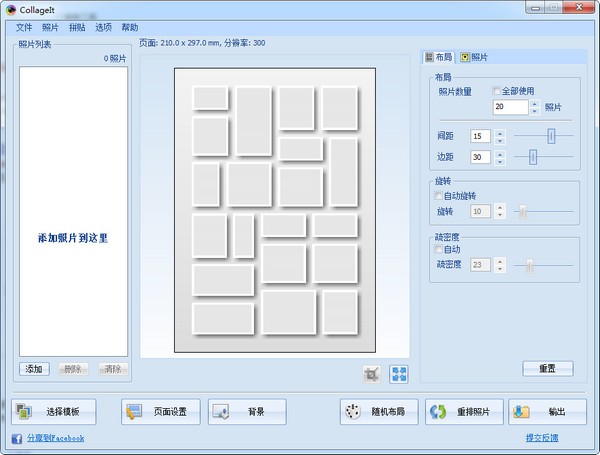
Task: Click the 输出 export button
Action: coord(546,412)
